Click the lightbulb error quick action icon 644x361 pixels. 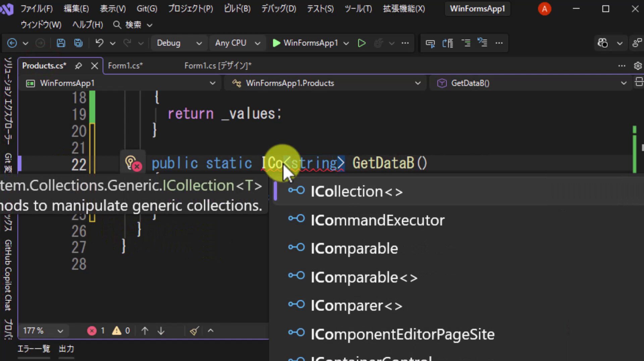click(133, 163)
